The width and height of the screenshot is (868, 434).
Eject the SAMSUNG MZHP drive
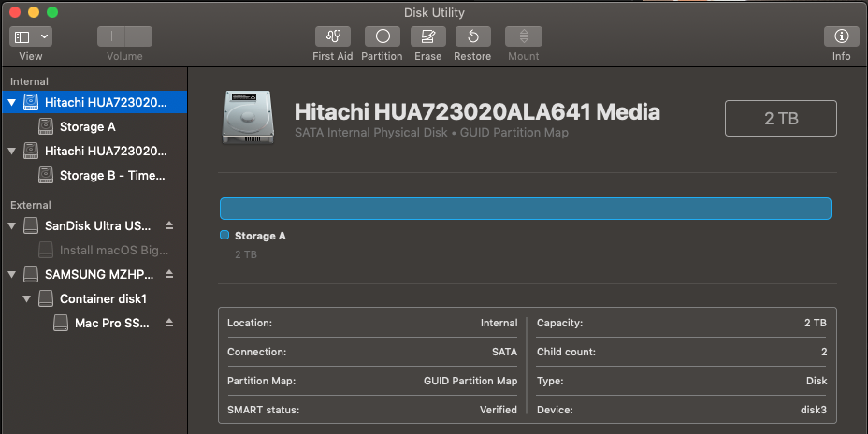(169, 274)
